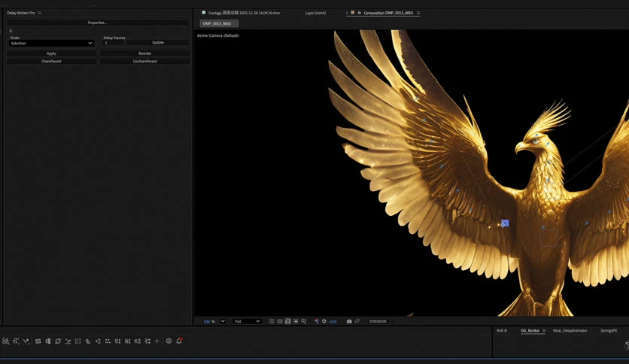
Task: Click the reset exposure icon
Action: [324, 321]
